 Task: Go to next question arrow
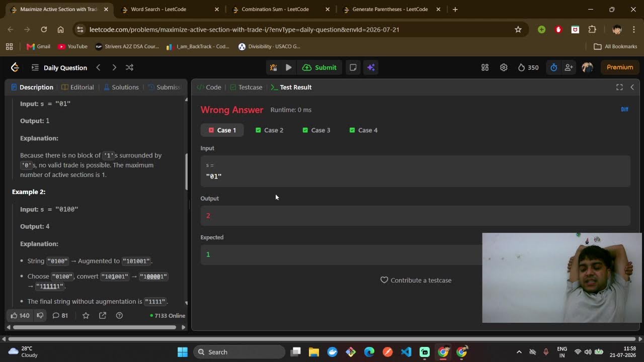[x=114, y=67]
